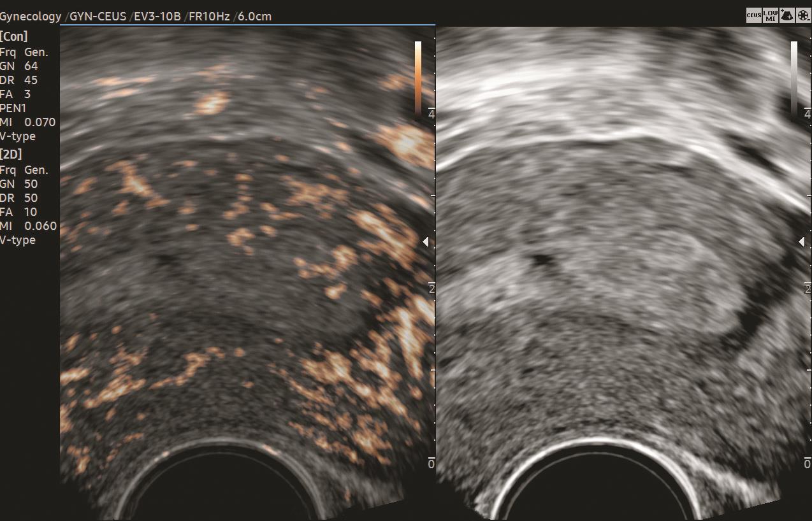The width and height of the screenshot is (812, 521).
Task: Click the 'DR 45' dynamic range value
Action: click(19, 80)
